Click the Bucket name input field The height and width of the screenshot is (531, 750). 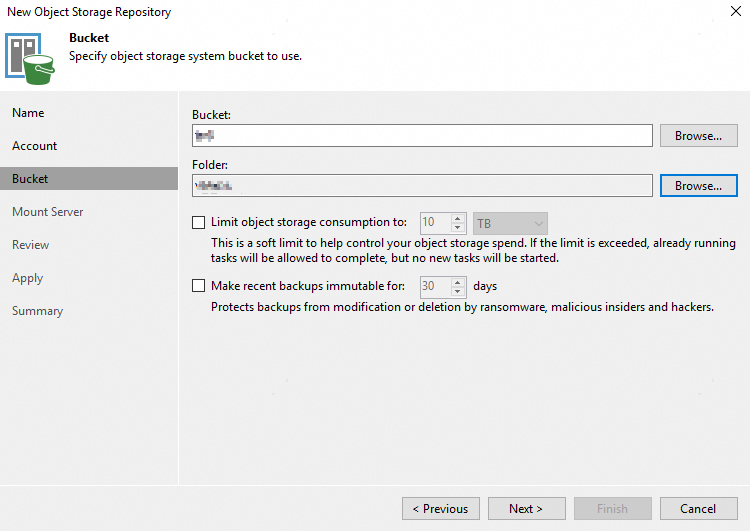pos(422,136)
